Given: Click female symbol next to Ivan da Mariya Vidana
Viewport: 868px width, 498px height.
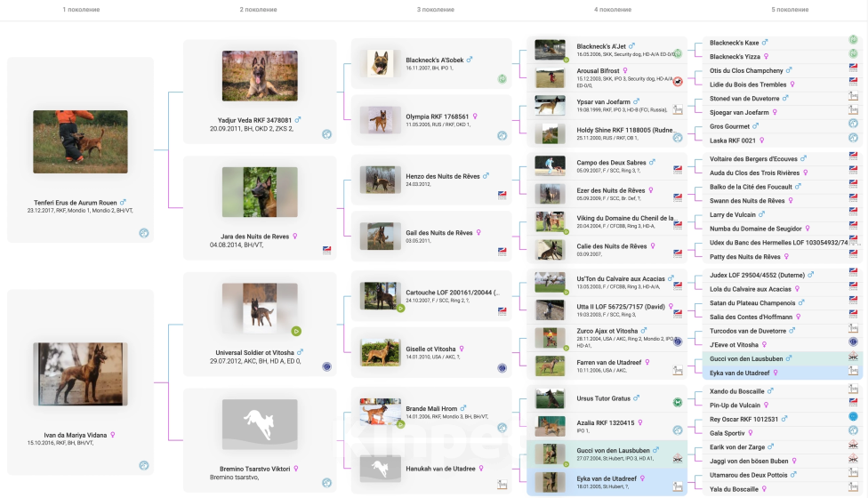Looking at the screenshot, I should coord(113,434).
